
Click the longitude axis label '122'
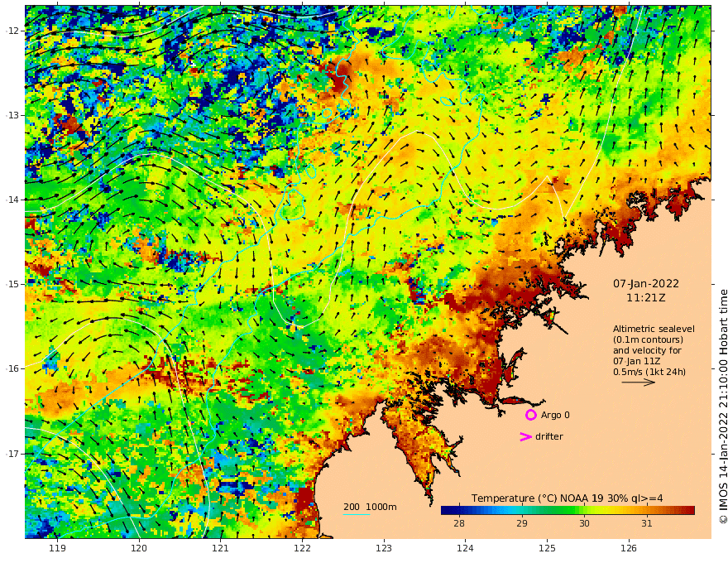point(302,549)
